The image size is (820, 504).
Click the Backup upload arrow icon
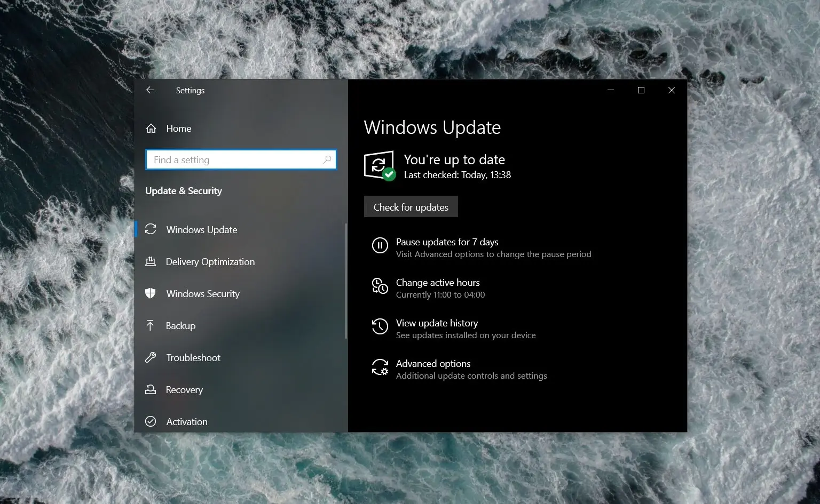pyautogui.click(x=151, y=325)
